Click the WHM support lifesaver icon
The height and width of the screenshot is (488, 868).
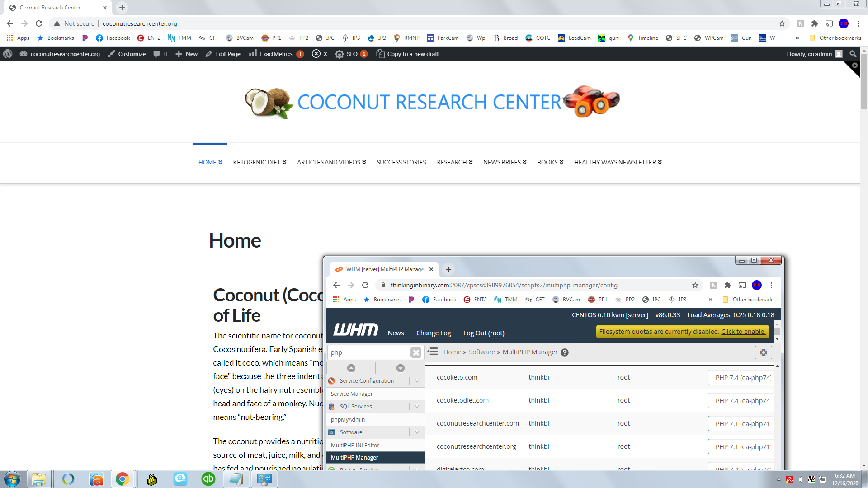(763, 352)
